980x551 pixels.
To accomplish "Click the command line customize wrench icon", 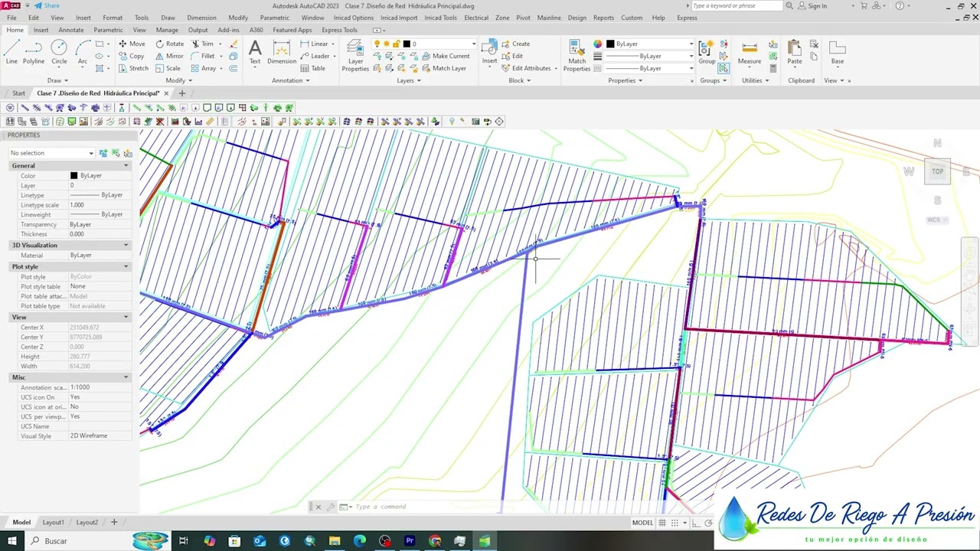I will coord(331,507).
